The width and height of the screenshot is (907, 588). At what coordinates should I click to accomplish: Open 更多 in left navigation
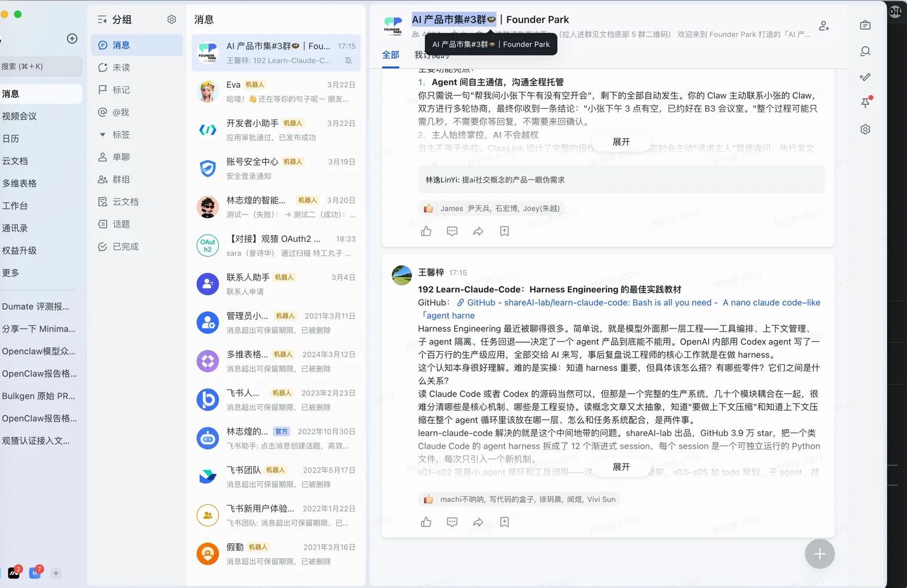[x=40, y=272]
